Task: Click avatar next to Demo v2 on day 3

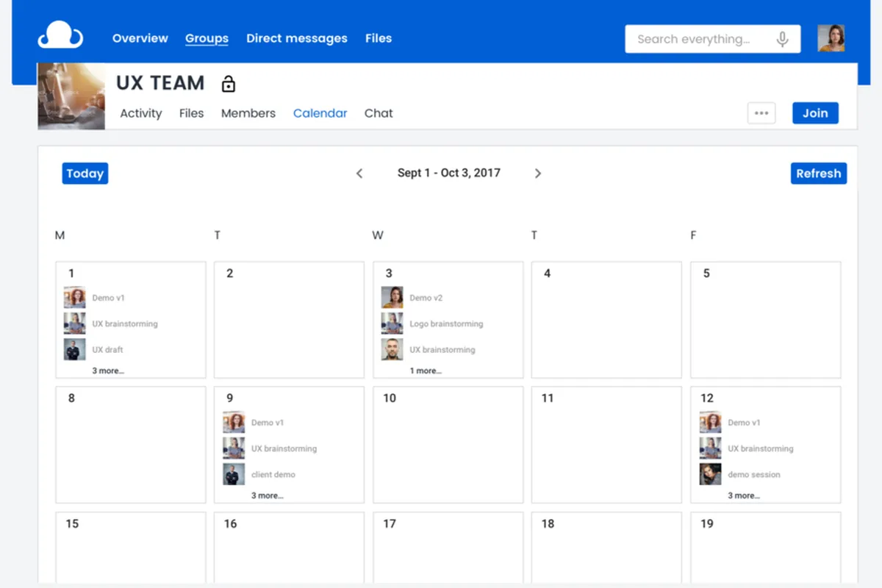Action: point(392,298)
